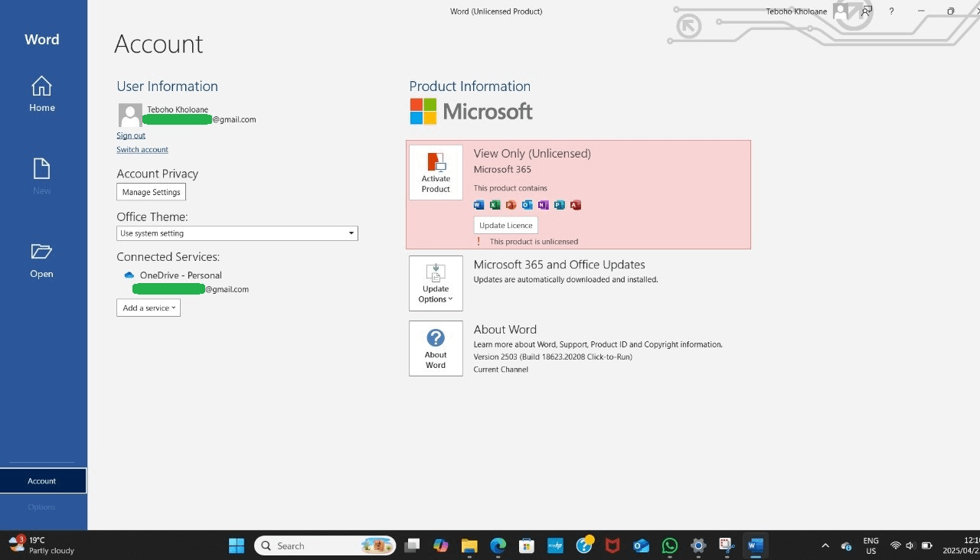Show hidden system tray icons

click(x=825, y=546)
